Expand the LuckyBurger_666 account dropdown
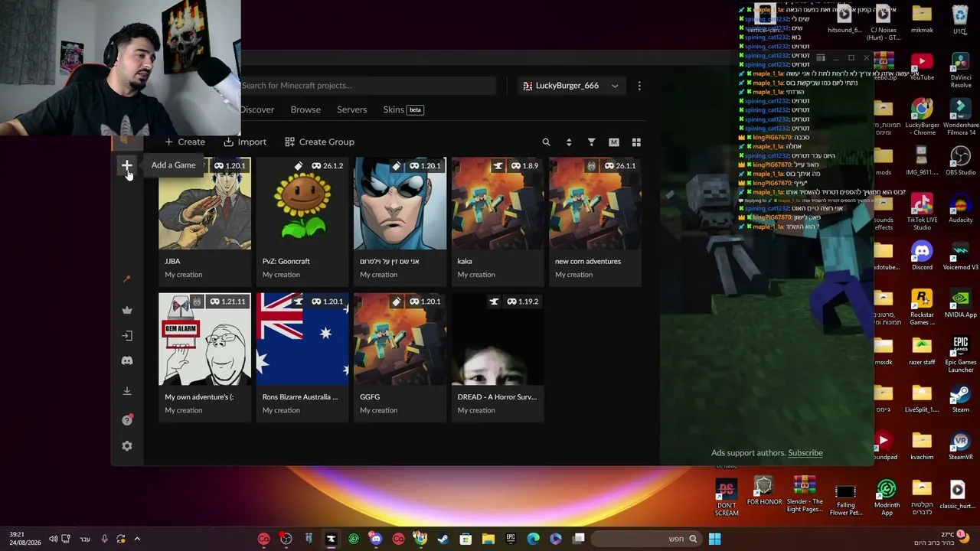This screenshot has width=980, height=551. (570, 86)
